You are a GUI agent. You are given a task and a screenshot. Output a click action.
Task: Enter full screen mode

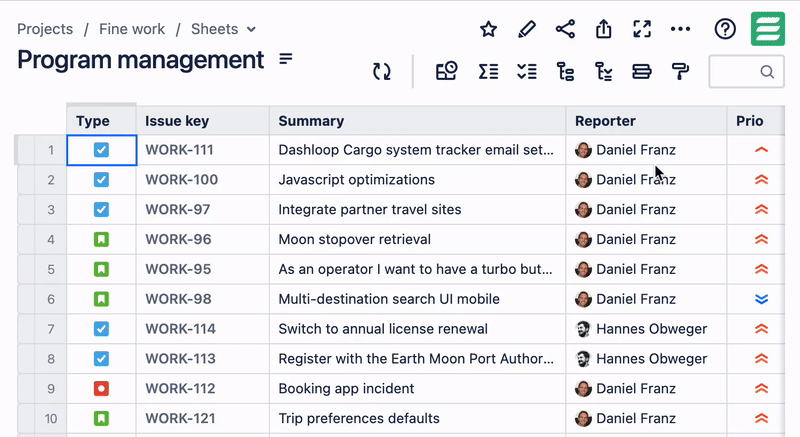pos(642,29)
